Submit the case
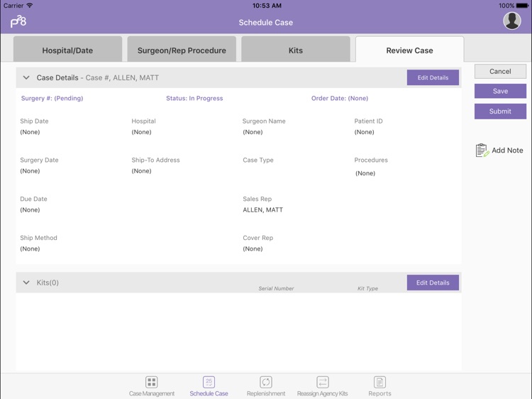The height and width of the screenshot is (399, 532). point(500,111)
